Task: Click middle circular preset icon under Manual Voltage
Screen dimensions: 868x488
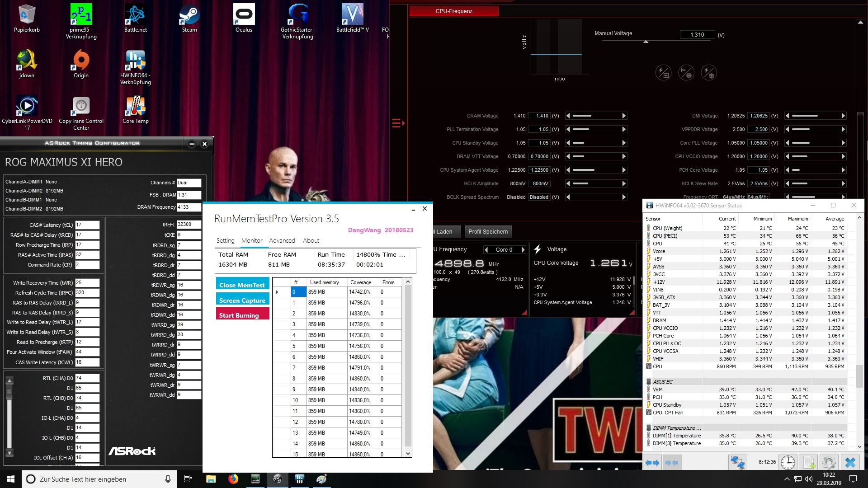Action: (686, 72)
